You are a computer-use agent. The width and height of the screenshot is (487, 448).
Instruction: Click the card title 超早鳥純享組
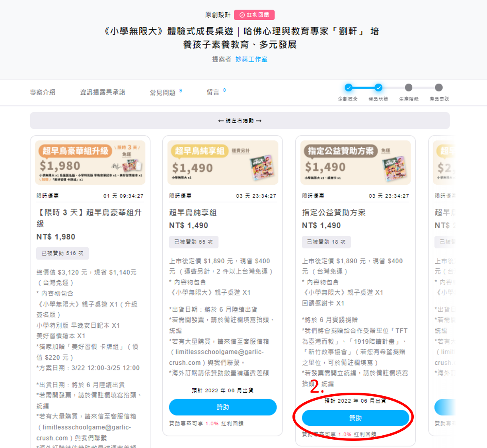[x=193, y=213]
